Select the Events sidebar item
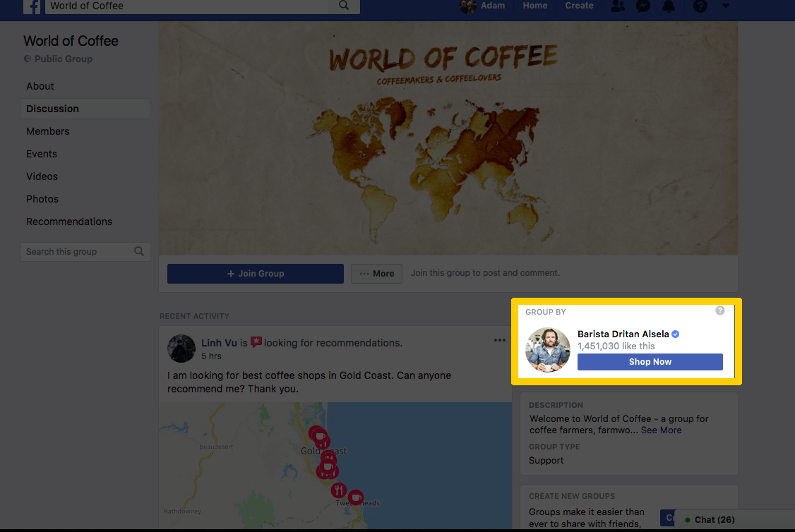The width and height of the screenshot is (795, 532). tap(42, 154)
